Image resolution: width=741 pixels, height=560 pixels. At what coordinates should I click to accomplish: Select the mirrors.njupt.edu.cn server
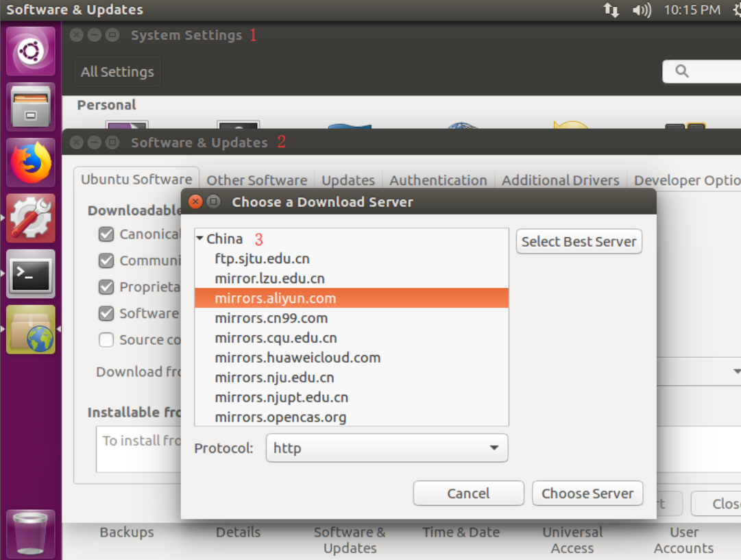[352, 398]
